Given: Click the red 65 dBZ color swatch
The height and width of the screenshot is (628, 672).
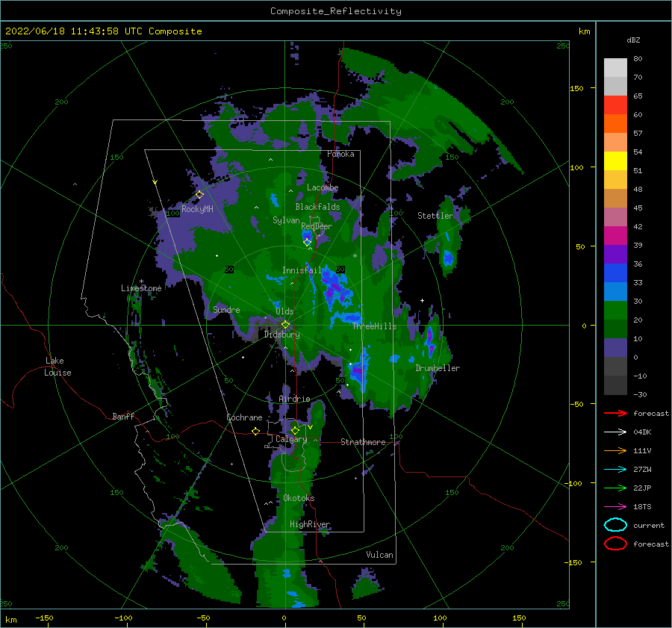Looking at the screenshot, I should pyautogui.click(x=615, y=105).
